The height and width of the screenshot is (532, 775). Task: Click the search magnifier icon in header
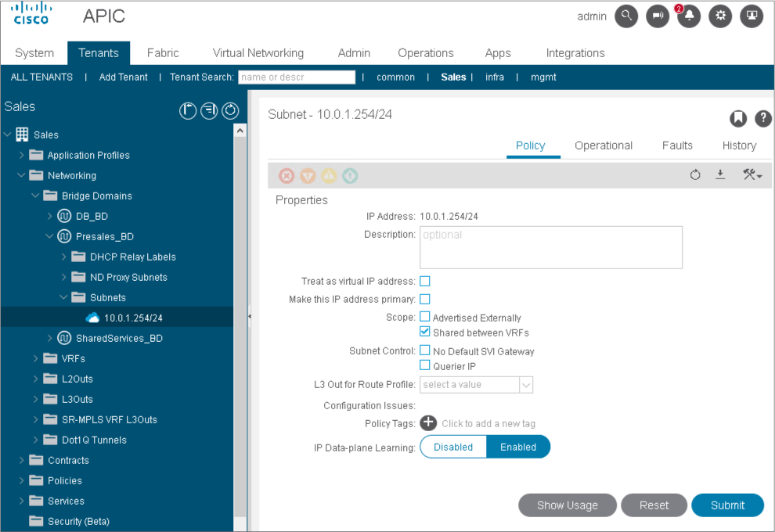(x=626, y=16)
